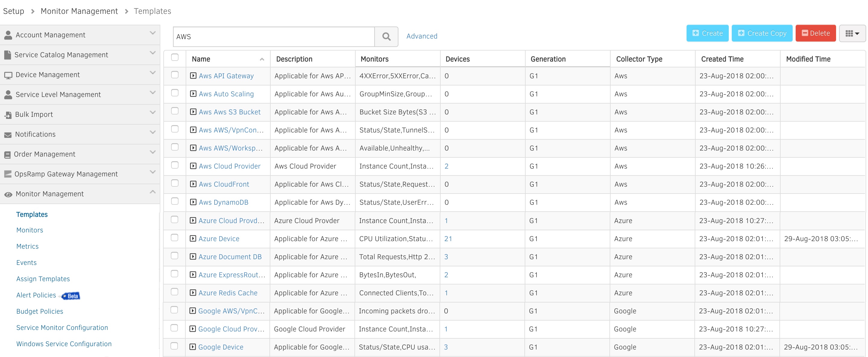The image size is (868, 357).
Task: Expand the Service Catalog Management chevron
Action: pos(153,53)
